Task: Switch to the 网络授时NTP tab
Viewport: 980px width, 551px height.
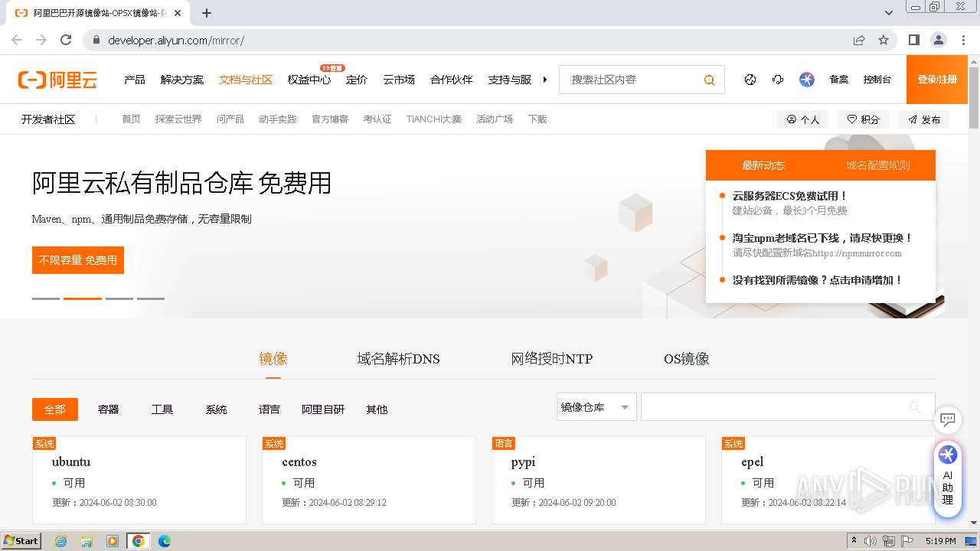Action: (x=552, y=359)
